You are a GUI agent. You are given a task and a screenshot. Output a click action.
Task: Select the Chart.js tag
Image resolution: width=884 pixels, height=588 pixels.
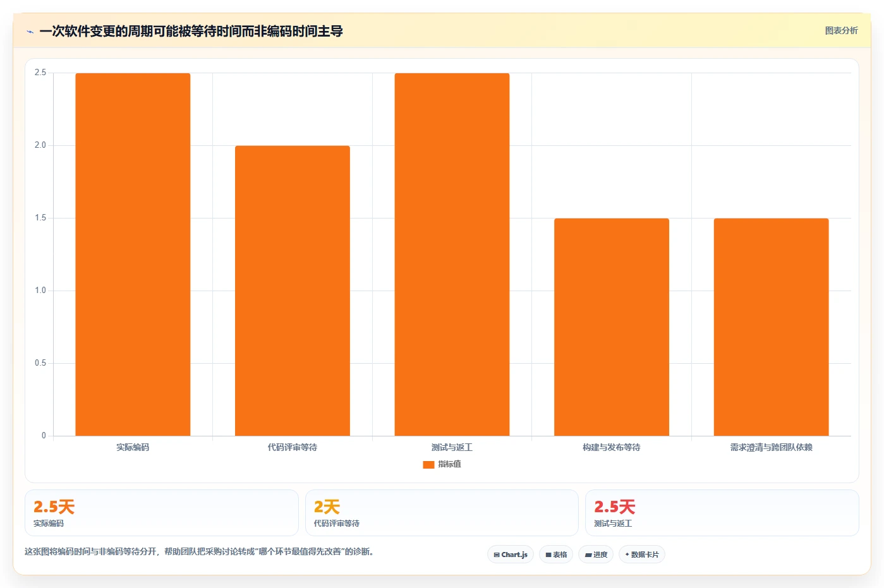(511, 555)
